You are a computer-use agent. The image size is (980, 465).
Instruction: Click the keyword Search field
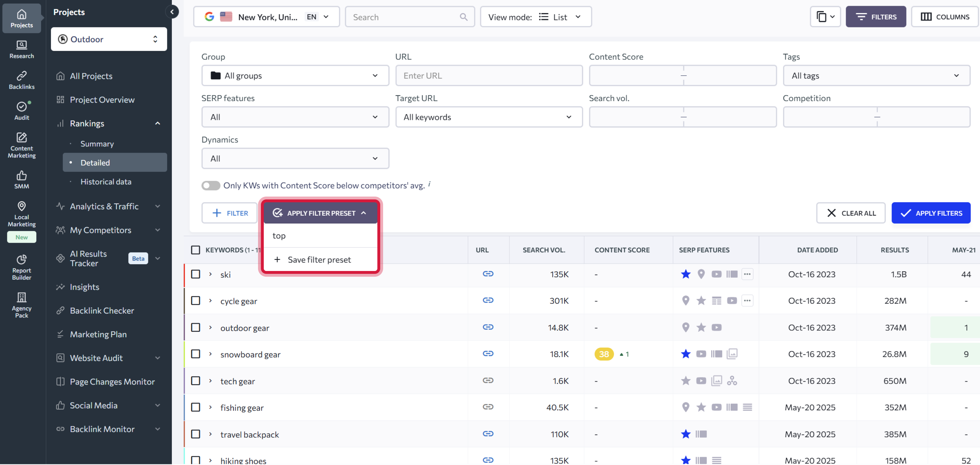click(x=410, y=17)
